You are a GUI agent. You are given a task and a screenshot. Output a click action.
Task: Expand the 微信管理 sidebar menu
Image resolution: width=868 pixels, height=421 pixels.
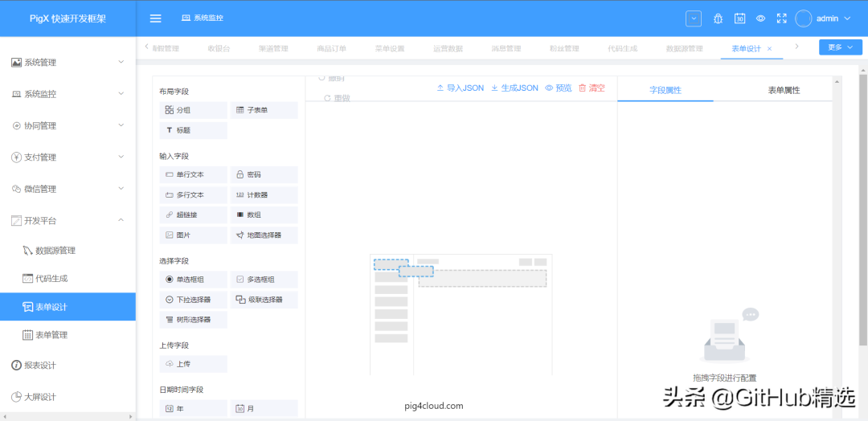(x=68, y=189)
